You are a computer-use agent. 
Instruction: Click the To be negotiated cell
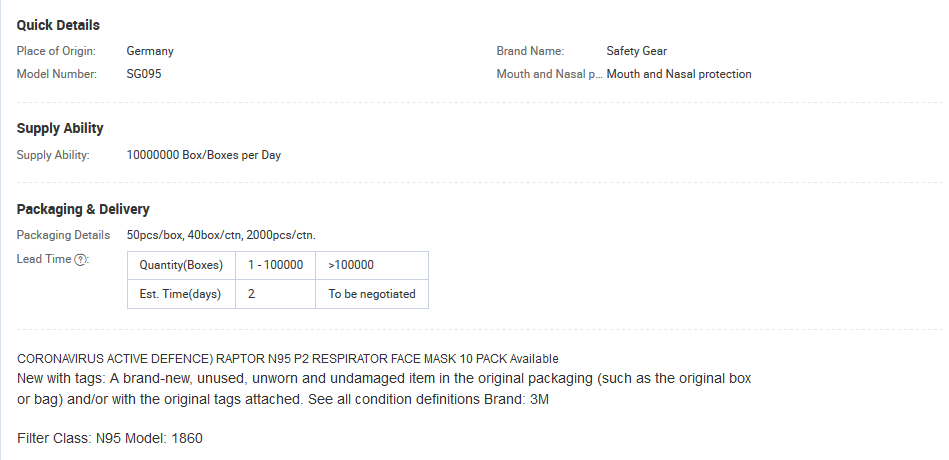(372, 294)
